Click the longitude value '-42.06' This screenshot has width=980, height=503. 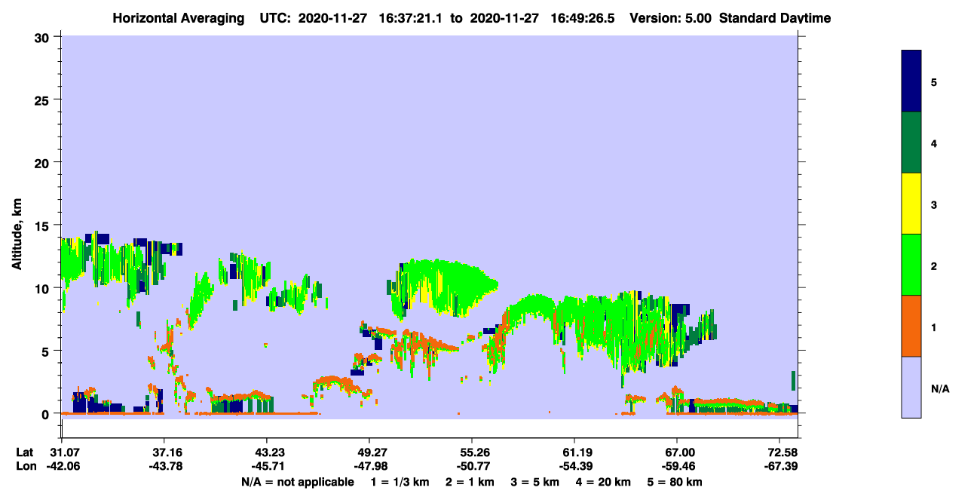pos(62,467)
